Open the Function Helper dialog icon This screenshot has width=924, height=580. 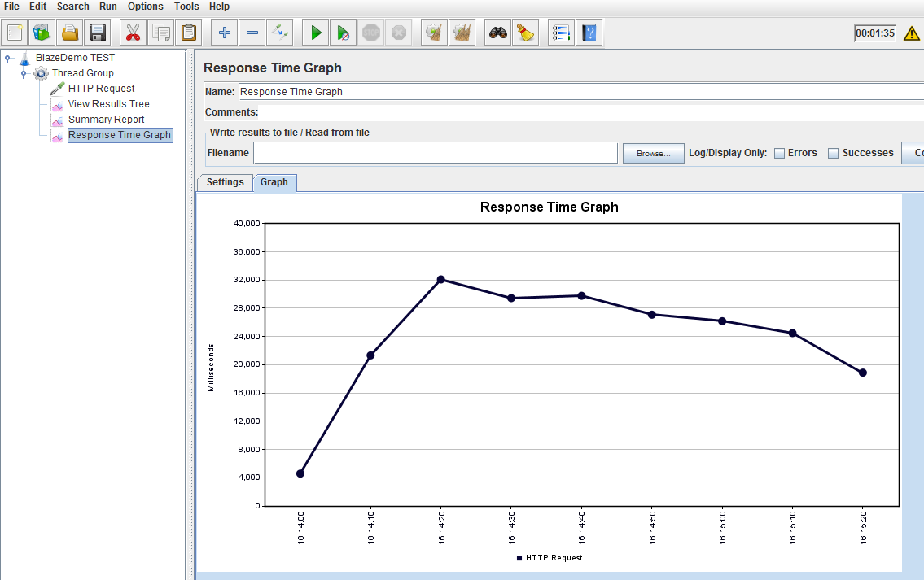point(560,33)
